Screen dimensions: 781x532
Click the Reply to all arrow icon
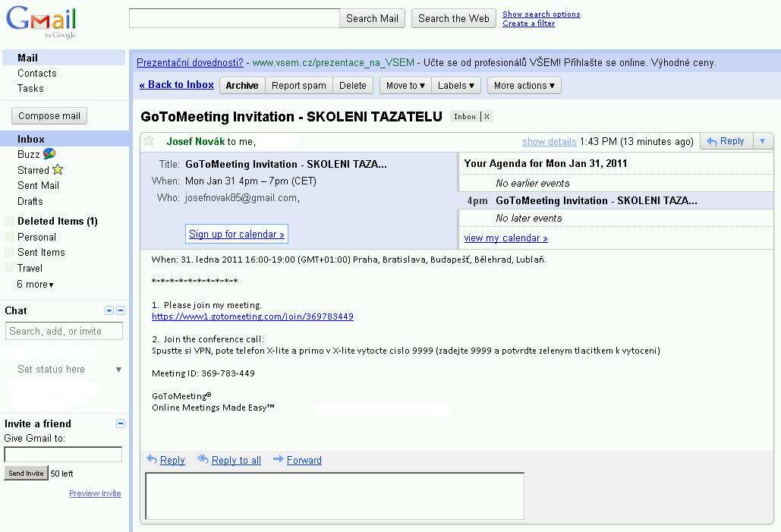203,459
